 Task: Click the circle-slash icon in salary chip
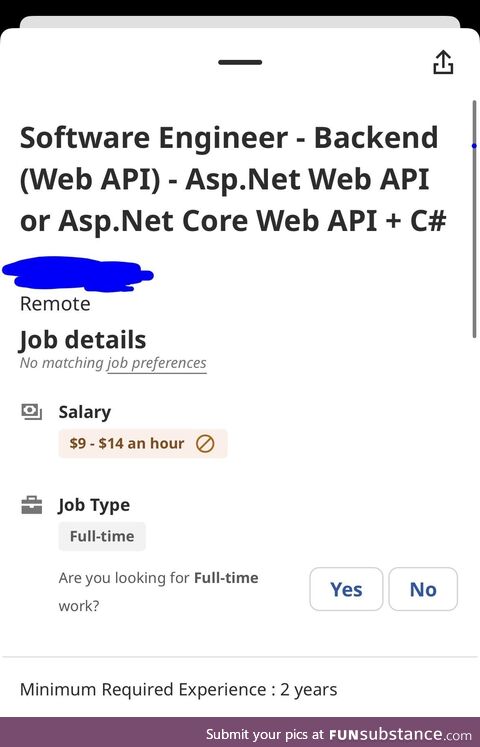[x=205, y=444]
